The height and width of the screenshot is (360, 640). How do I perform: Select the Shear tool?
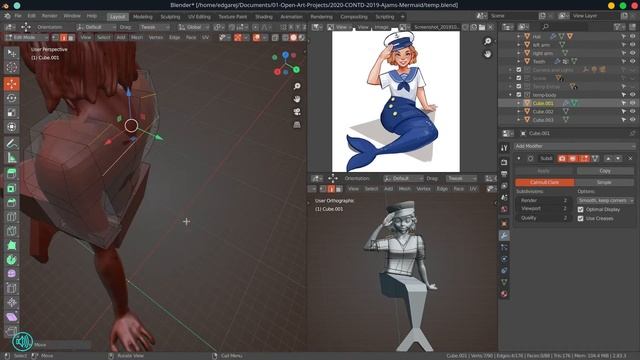coord(11,317)
